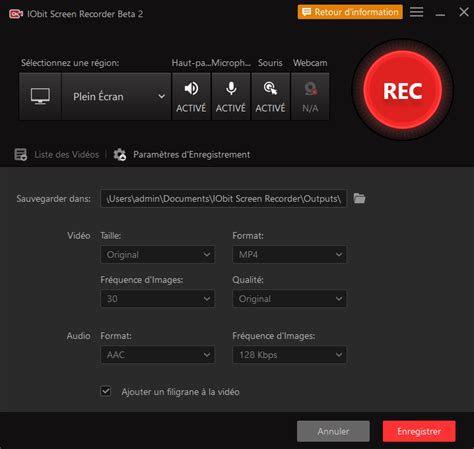This screenshot has width=474, height=449.
Task: Start recording with the red REC button
Action: (403, 90)
